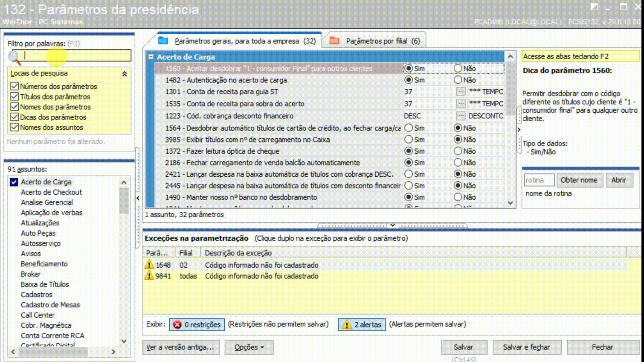Click the yellow warning icon on alertas button

(x=347, y=325)
